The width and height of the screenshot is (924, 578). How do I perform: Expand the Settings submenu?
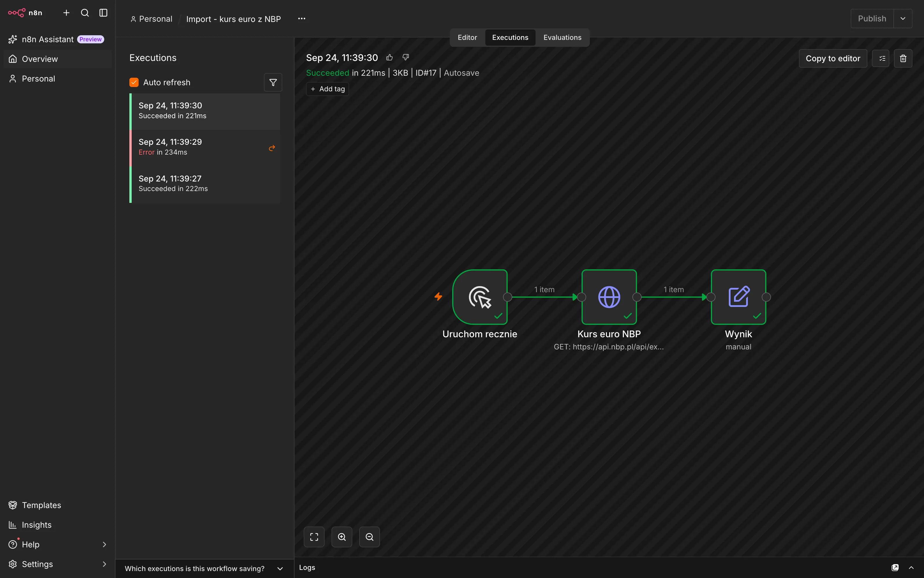tap(104, 564)
